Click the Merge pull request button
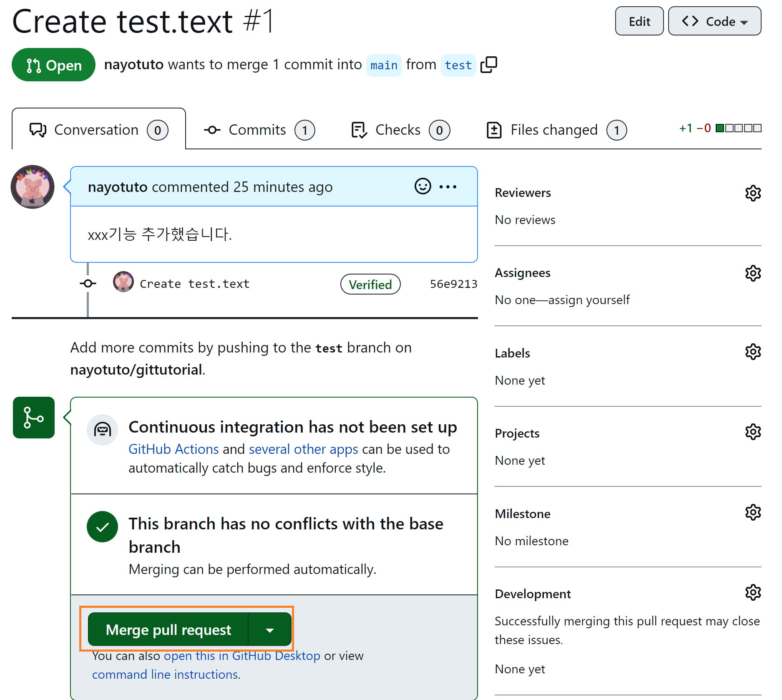This screenshot has width=782, height=700. pyautogui.click(x=168, y=630)
